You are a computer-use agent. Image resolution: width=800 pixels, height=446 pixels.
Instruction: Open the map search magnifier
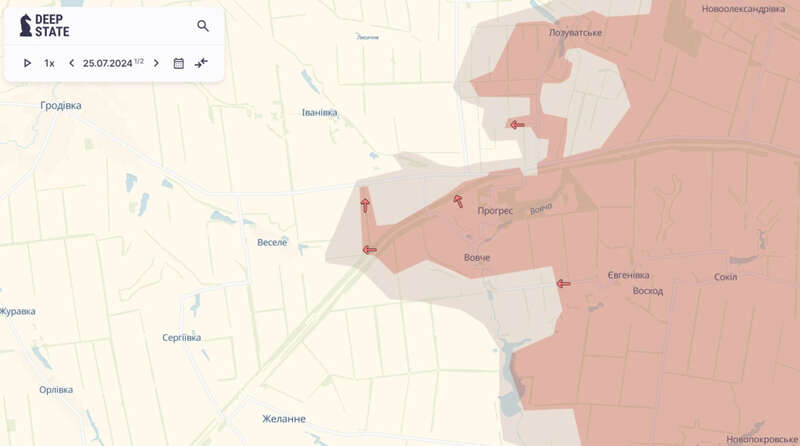pyautogui.click(x=203, y=26)
